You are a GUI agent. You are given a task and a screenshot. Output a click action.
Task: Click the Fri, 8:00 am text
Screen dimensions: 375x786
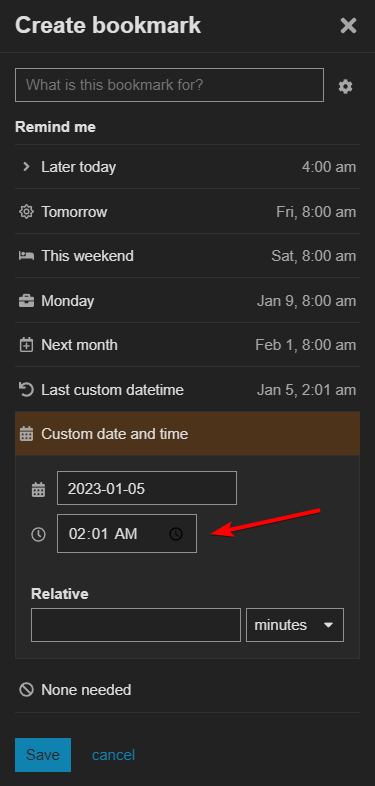[316, 212]
